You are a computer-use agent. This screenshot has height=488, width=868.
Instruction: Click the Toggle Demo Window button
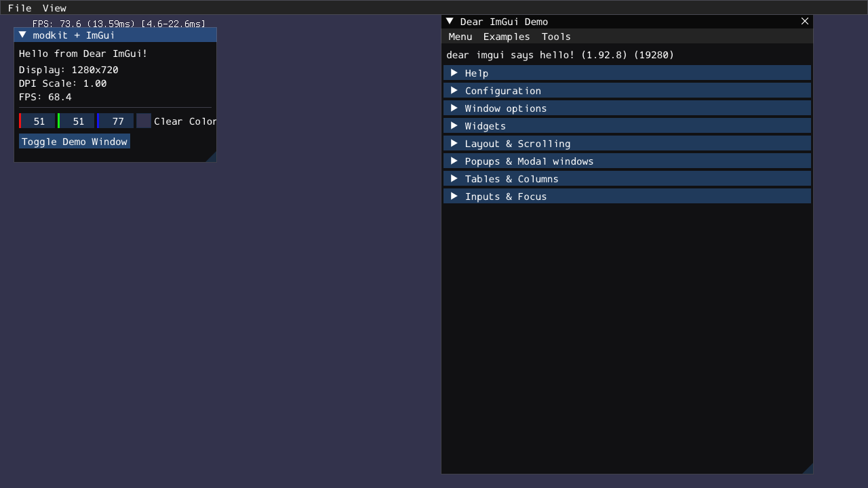[75, 142]
